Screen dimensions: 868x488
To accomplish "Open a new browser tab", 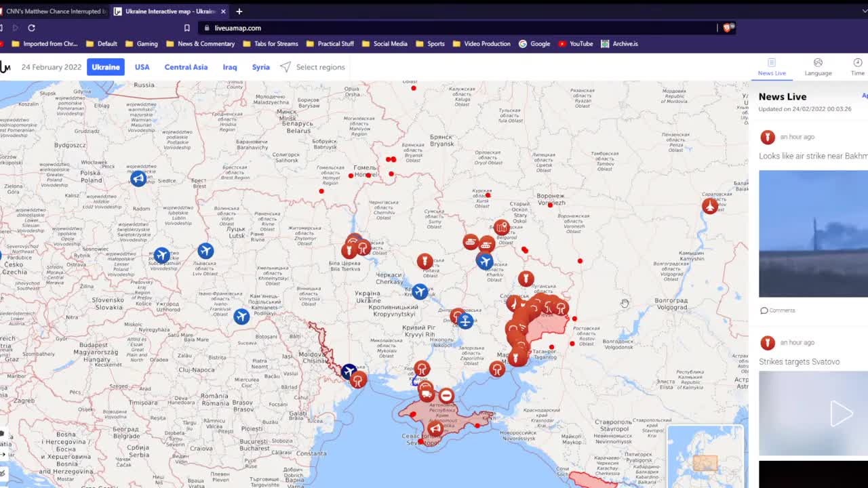I will [x=239, y=12].
